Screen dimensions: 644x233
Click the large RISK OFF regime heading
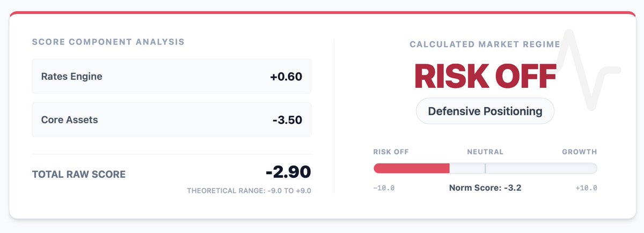tap(485, 77)
